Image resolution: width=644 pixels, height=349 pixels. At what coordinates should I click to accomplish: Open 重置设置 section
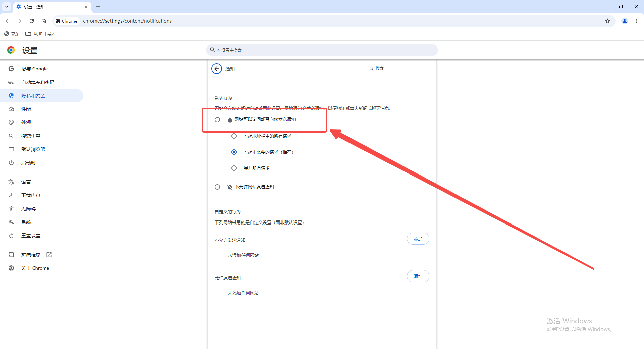tap(42, 236)
